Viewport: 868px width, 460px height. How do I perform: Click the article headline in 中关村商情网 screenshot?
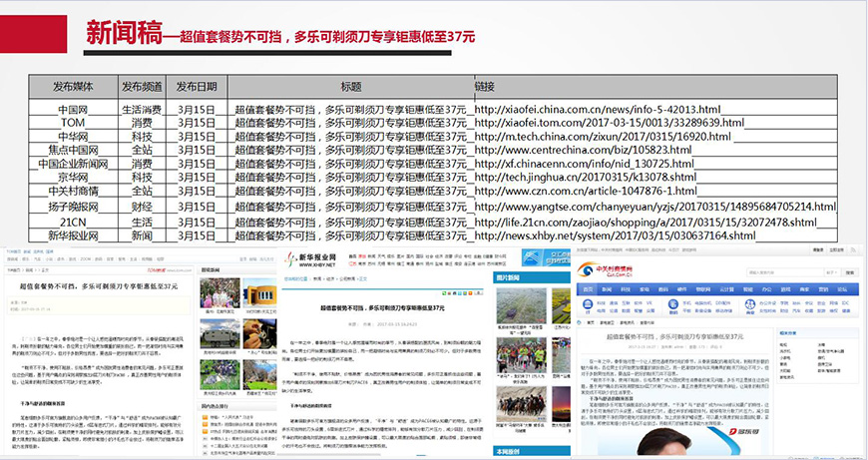pos(674,336)
